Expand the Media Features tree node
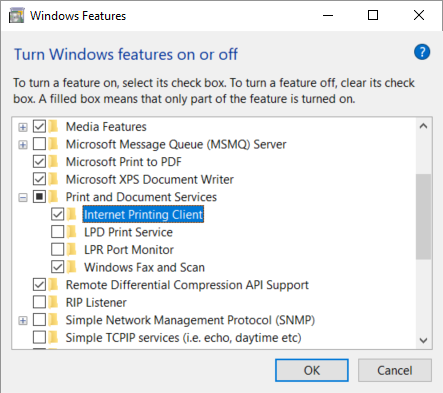Screen dimensions: 443x393 pyautogui.click(x=23, y=127)
